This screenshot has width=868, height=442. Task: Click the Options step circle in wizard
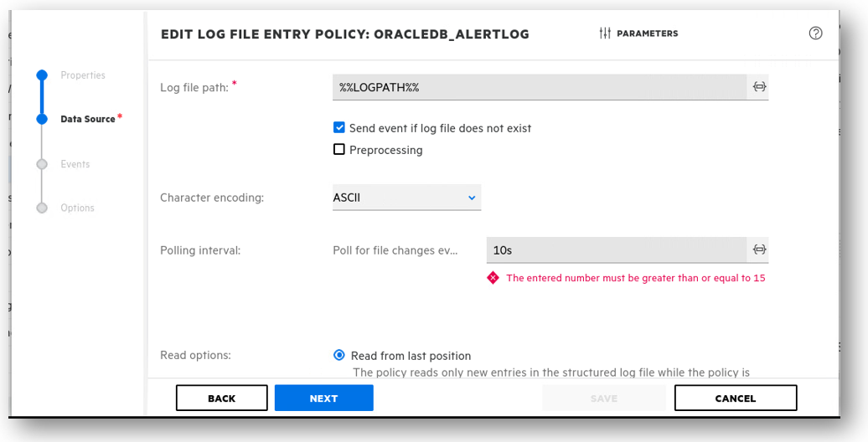coord(42,208)
